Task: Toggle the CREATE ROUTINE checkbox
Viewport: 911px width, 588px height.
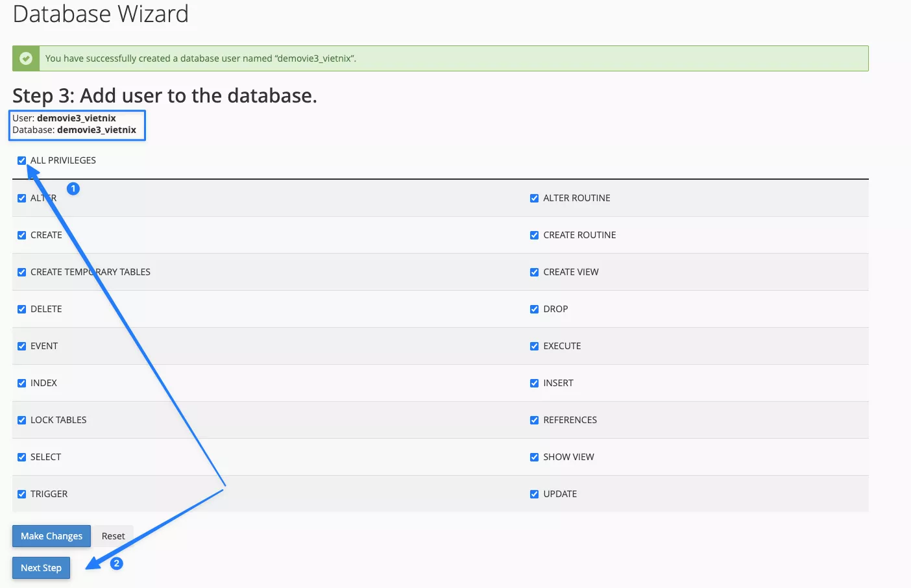Action: point(534,235)
